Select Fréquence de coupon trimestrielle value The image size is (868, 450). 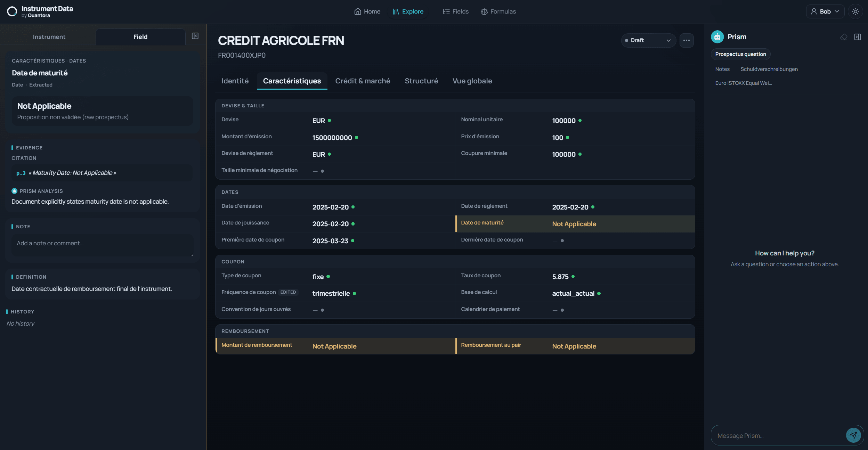click(331, 294)
